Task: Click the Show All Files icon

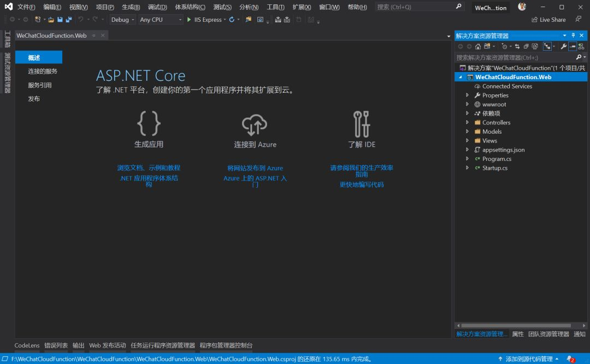Action: click(535, 46)
